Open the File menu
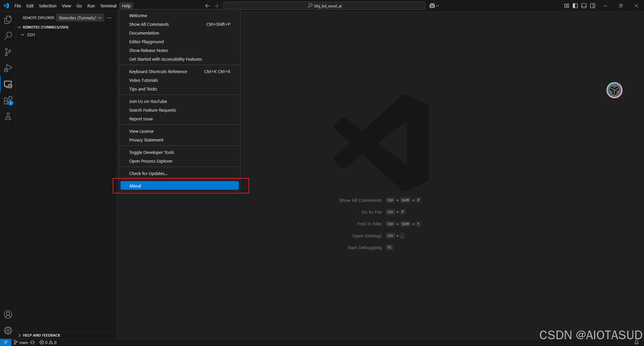 [x=18, y=6]
